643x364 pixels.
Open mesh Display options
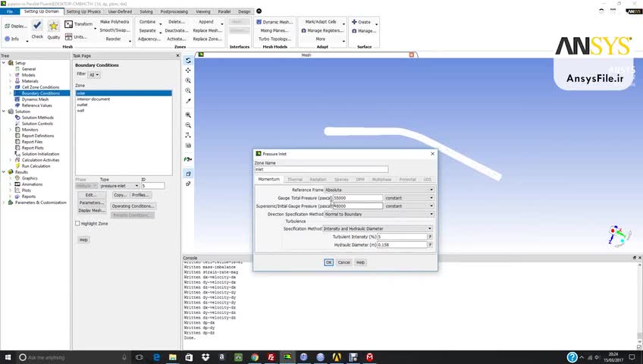click(16, 26)
